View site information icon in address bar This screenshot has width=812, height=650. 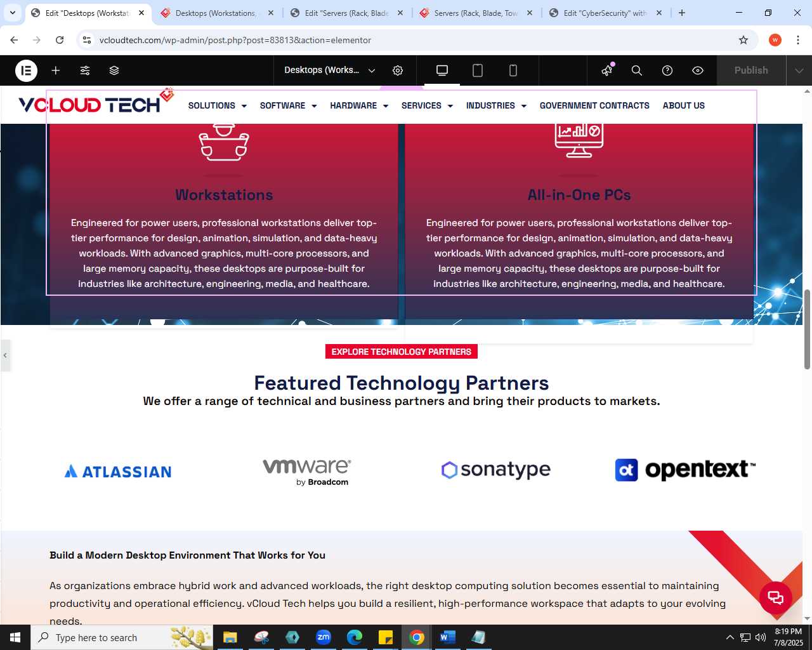click(88, 40)
